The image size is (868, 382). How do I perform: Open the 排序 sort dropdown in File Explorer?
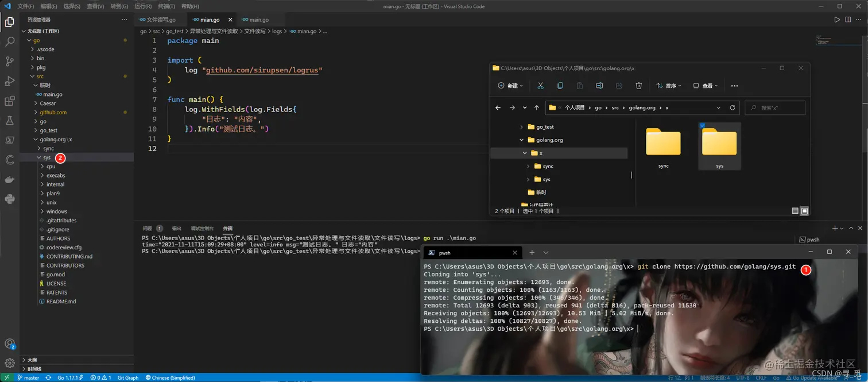coord(669,86)
